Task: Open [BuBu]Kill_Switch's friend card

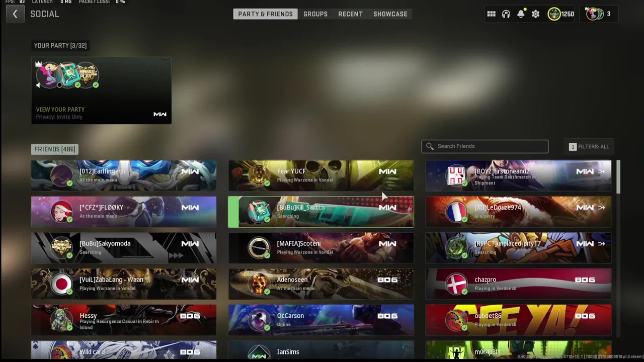Action: (x=321, y=212)
